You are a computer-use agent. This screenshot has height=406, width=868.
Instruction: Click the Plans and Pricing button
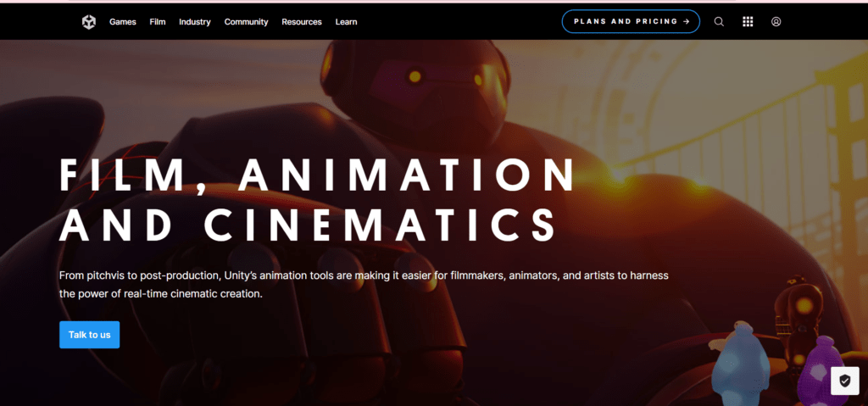coord(631,21)
